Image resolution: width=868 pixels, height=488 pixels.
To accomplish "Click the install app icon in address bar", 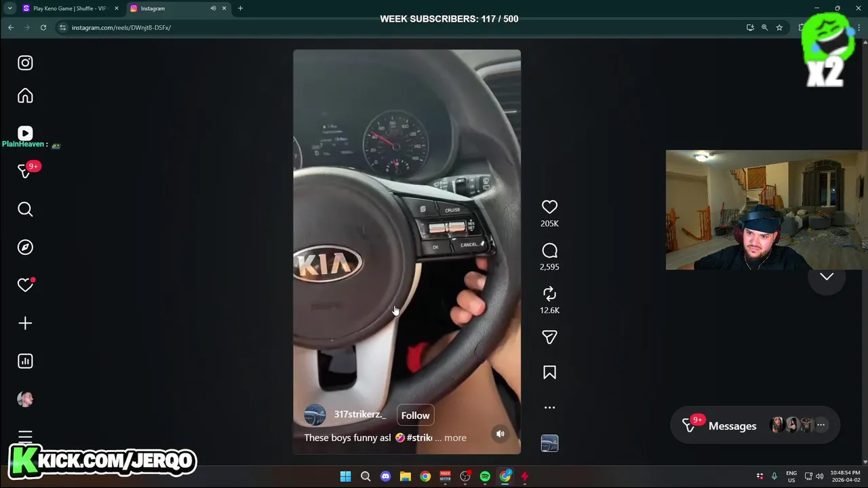I will pos(750,28).
